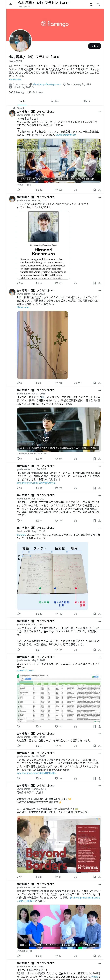
Task: Share the pinned note post
Action: [x=100, y=190]
